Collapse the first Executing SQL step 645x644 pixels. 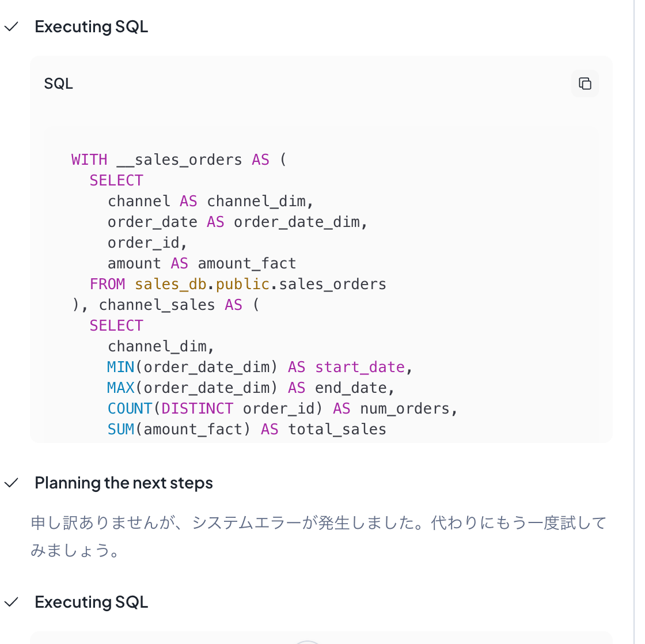coord(91,26)
